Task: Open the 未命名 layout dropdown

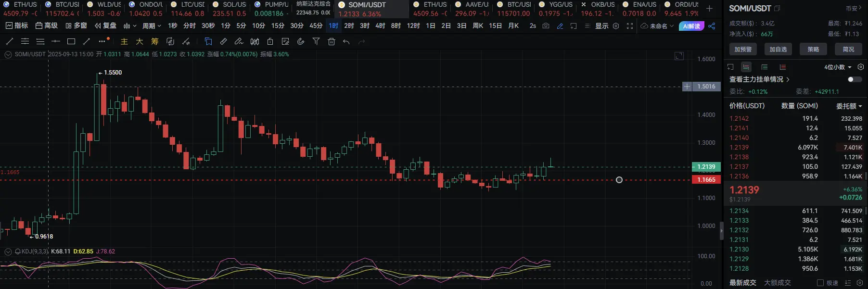Action: [657, 26]
